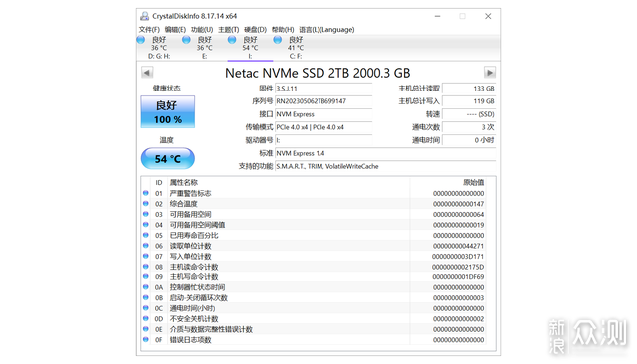Click the CrystalDiskInfo app icon in title bar

click(x=144, y=16)
